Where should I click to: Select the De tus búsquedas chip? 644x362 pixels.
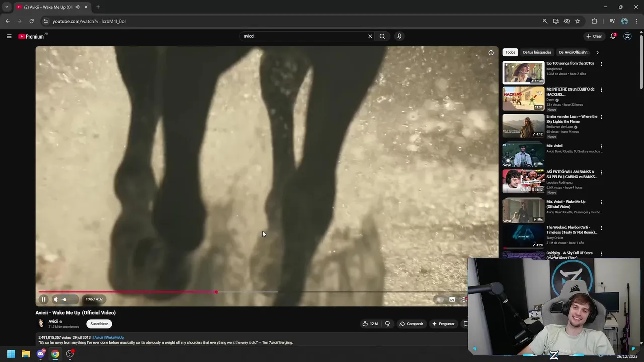537,52
